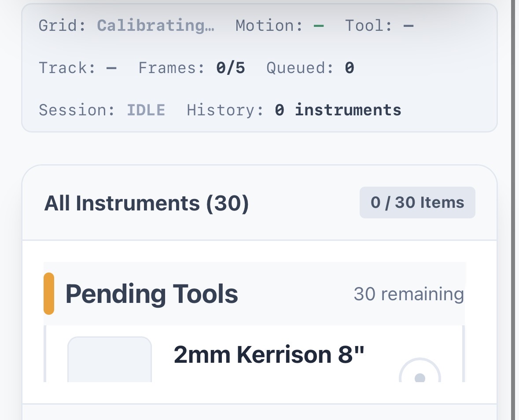
Task: Click the 0 / 30 Items badge
Action: pos(417,202)
